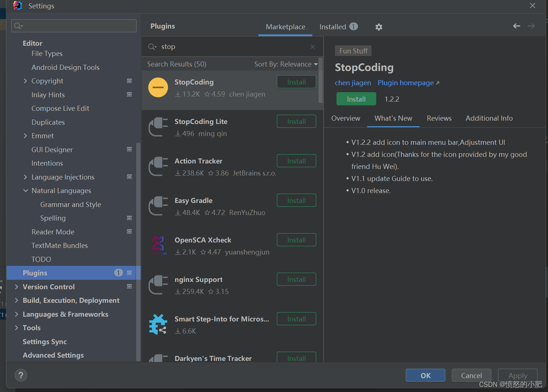Click the update count badge on Plugins
The image size is (548, 392).
[118, 273]
